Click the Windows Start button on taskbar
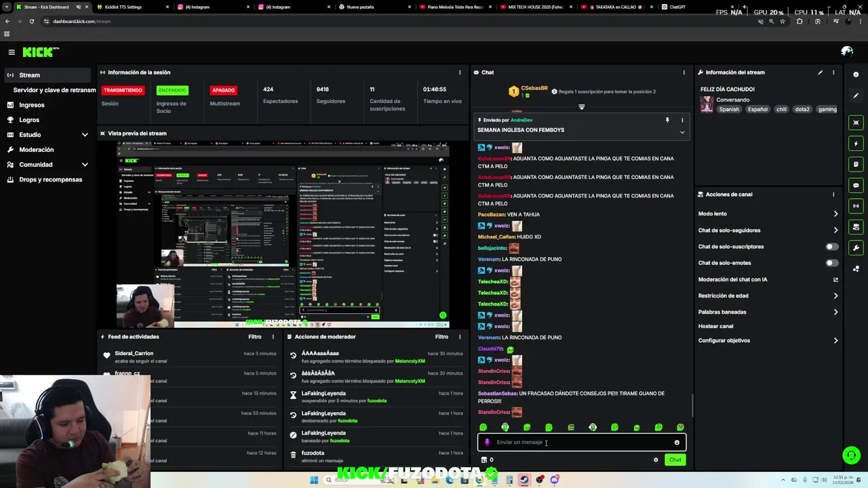868x488 pixels. pyautogui.click(x=314, y=480)
